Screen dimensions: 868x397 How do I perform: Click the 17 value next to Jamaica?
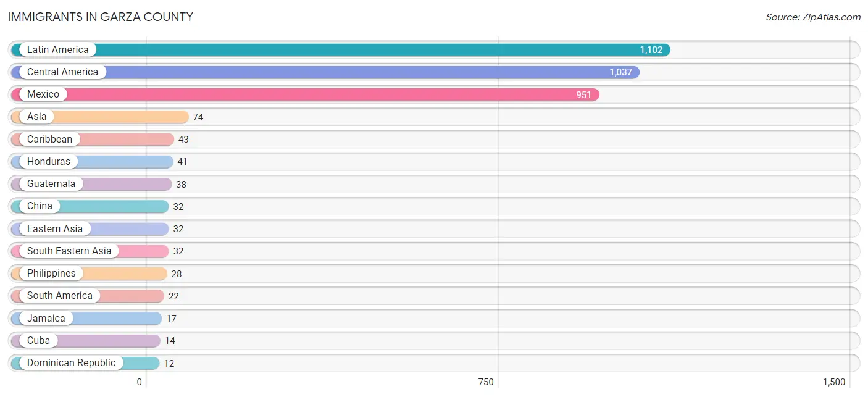(x=171, y=319)
